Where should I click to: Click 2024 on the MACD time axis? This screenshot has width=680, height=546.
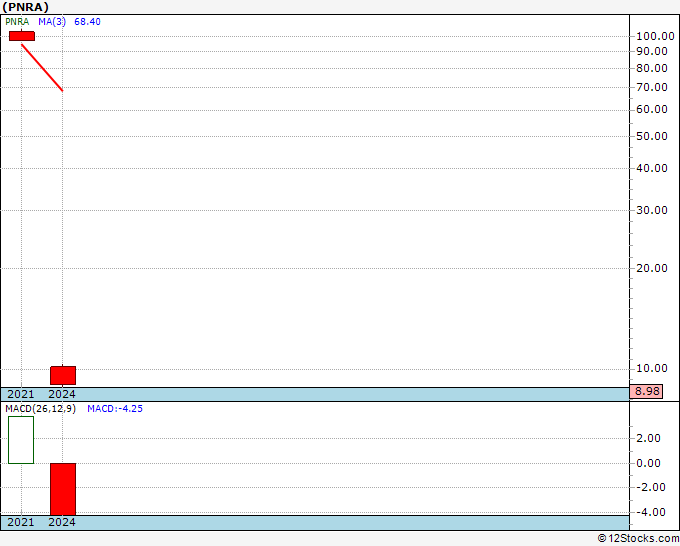[62, 522]
